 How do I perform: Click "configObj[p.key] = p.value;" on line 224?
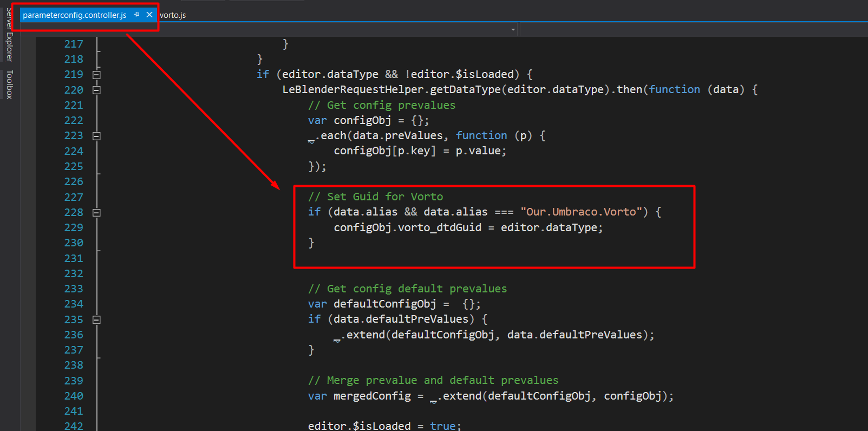coord(420,151)
